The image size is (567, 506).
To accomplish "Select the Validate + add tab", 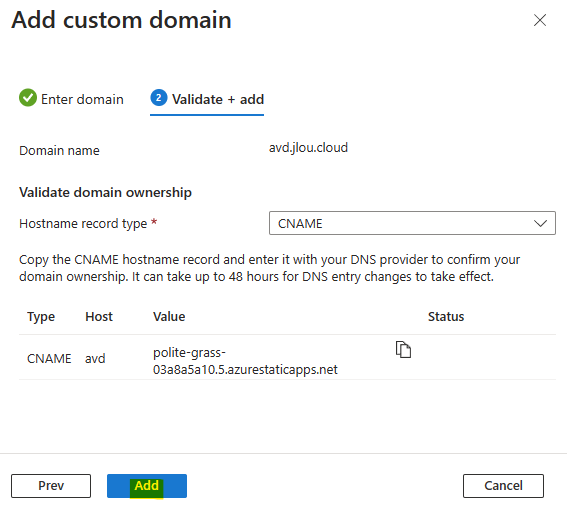I will tap(207, 99).
